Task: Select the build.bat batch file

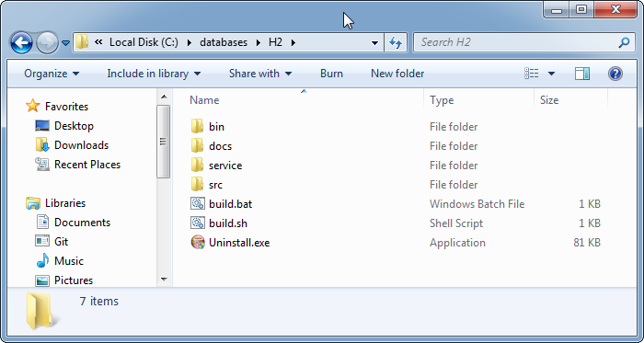Action: coord(230,204)
